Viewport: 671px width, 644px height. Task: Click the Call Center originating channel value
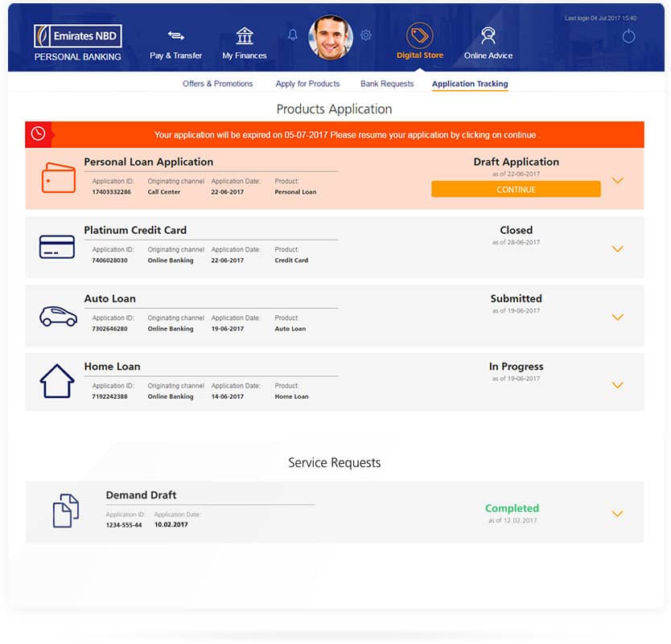[x=164, y=192]
